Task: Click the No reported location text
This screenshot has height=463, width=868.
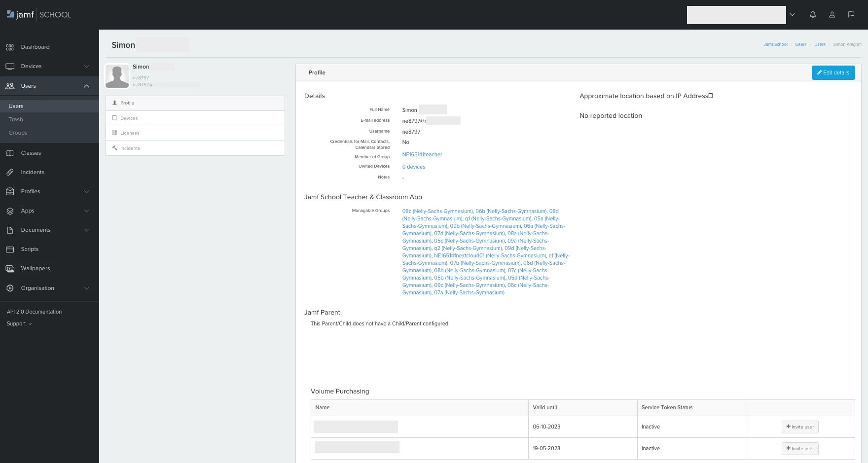Action: click(611, 116)
